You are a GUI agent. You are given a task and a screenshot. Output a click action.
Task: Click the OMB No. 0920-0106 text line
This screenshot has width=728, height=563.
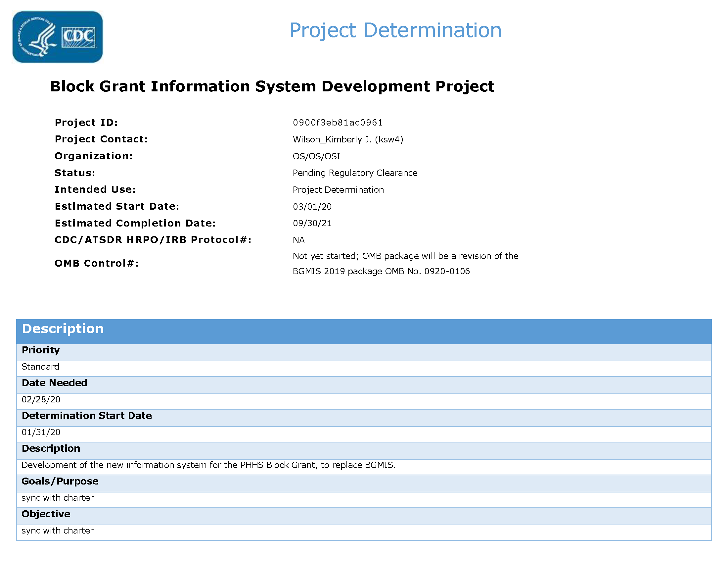click(381, 271)
